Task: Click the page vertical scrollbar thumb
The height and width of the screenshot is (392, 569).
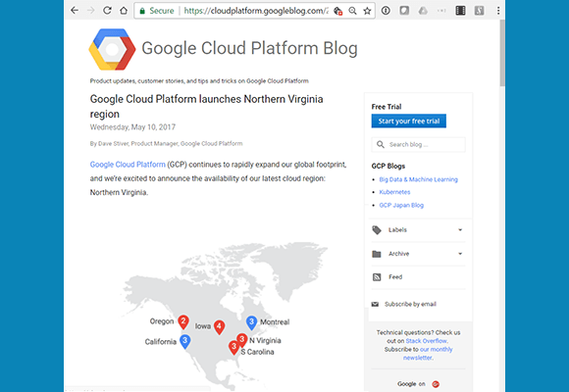Action: click(x=502, y=53)
